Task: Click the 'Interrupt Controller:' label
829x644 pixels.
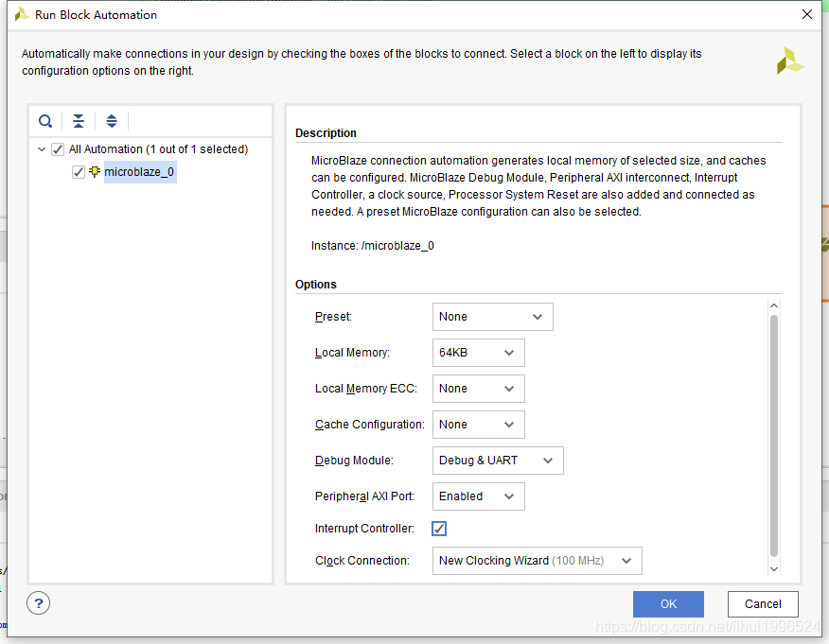Action: click(x=364, y=529)
